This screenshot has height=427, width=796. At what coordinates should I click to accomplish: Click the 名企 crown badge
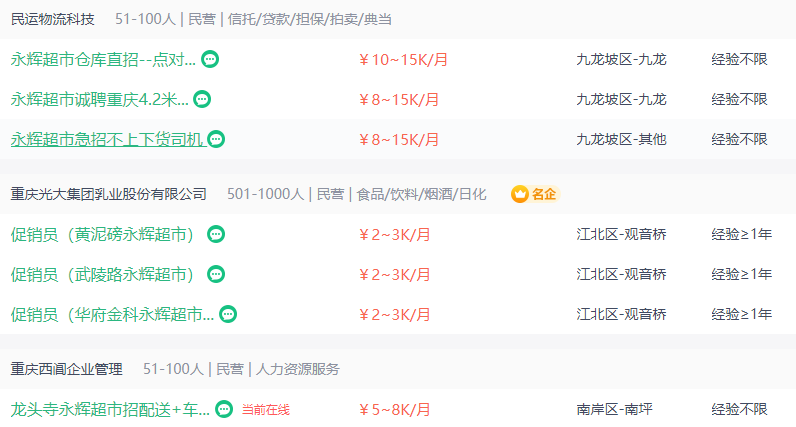pos(535,194)
